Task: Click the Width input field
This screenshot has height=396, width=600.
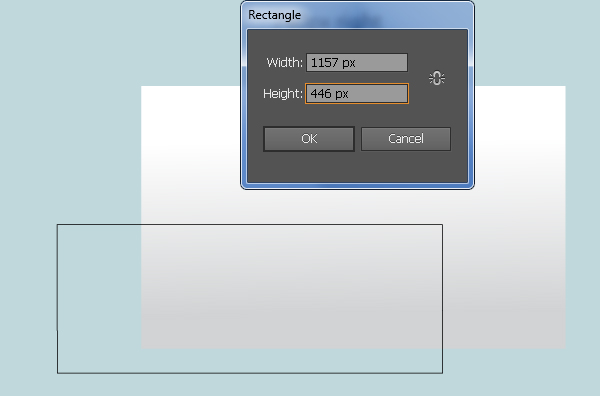Action: pyautogui.click(x=357, y=62)
